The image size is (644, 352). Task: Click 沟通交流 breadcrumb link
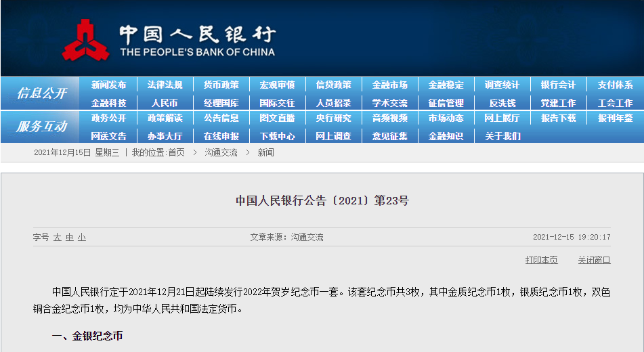221,153
